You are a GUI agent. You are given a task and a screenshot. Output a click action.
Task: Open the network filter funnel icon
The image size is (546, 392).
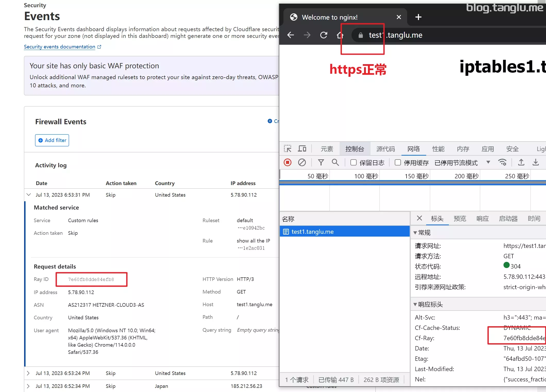pos(321,162)
